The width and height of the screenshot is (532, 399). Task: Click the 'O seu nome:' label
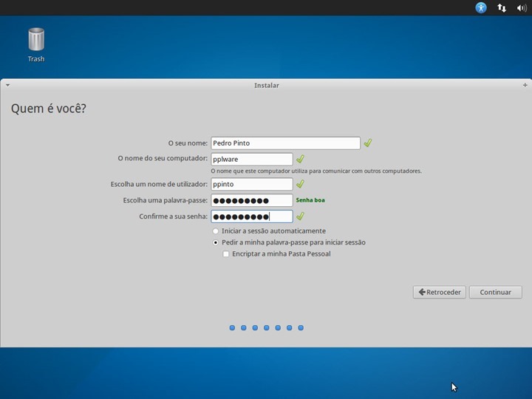[x=188, y=143]
